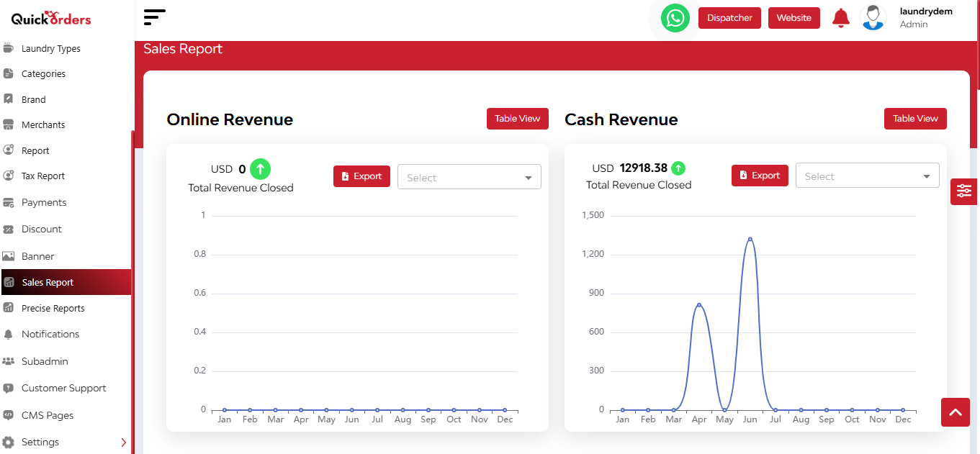
Task: Expand the Settings submenu chevron
Action: click(x=124, y=442)
